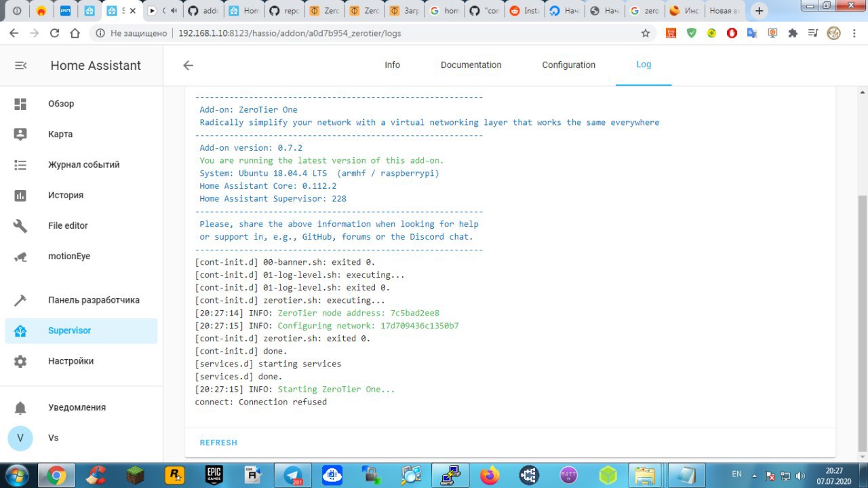Click the motionEye camera icon

click(20, 257)
